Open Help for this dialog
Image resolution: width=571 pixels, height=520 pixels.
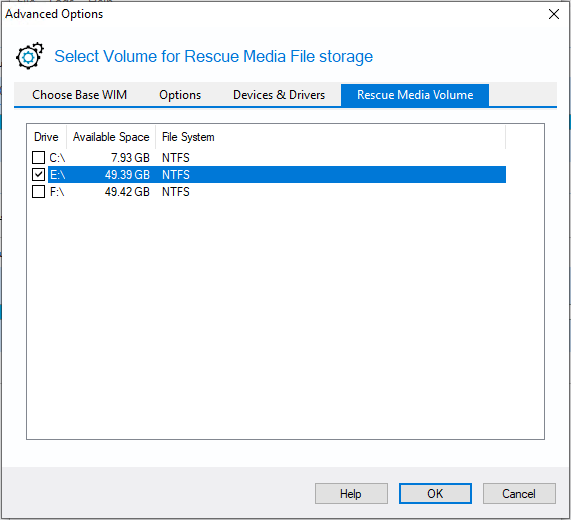351,493
